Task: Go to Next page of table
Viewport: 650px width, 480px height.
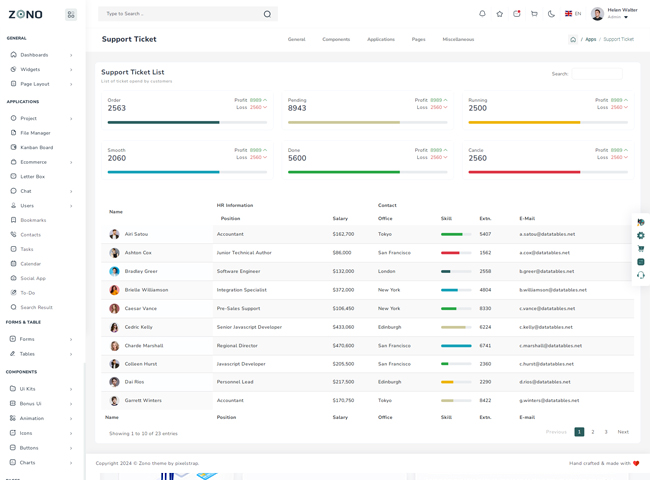Action: (623, 432)
